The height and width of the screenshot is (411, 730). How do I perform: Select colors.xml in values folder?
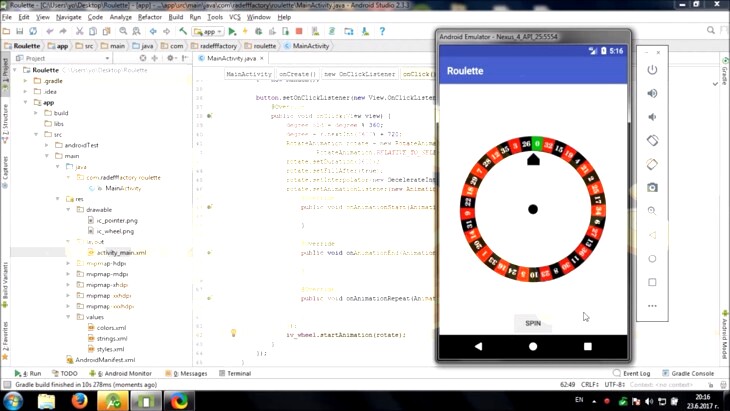(x=111, y=328)
